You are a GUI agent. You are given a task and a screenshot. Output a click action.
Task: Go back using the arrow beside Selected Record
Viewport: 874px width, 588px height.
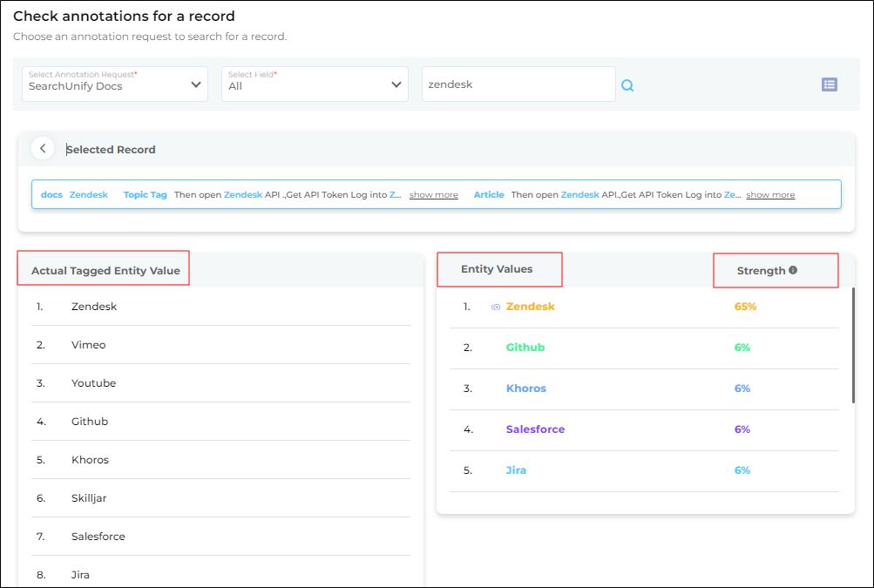pos(43,149)
